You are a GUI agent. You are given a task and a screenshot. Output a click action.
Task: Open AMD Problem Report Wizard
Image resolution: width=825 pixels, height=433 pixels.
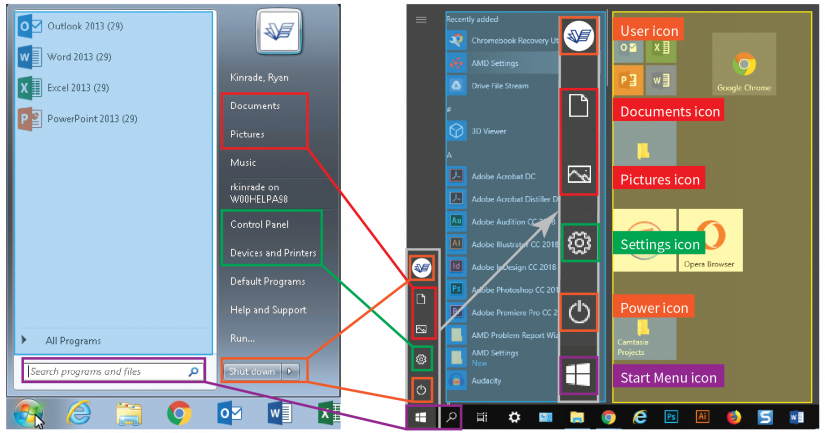pyautogui.click(x=502, y=335)
